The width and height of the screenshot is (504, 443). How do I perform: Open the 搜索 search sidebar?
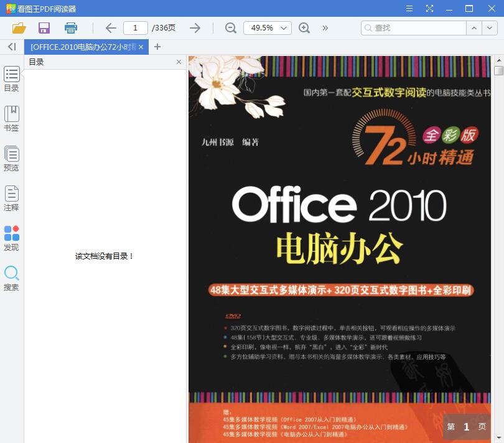[x=12, y=278]
